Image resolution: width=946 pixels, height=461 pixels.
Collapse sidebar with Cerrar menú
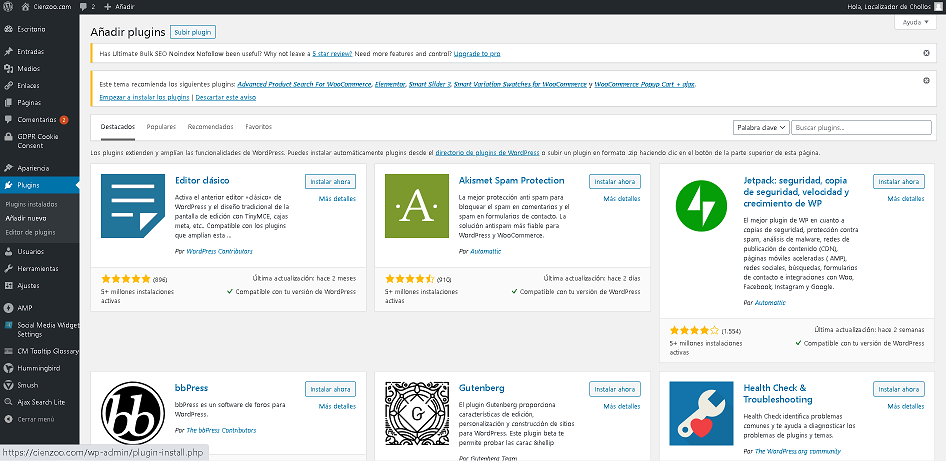36,419
